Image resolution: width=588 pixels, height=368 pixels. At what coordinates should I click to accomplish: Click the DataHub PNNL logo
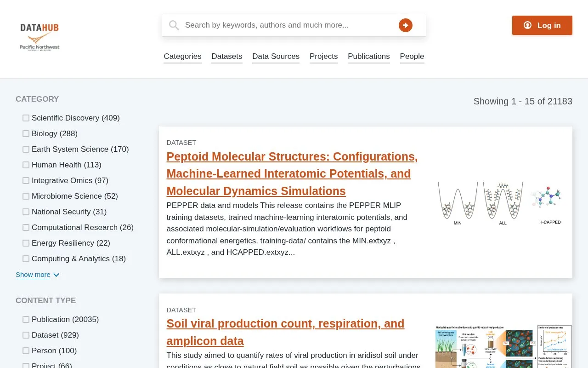[x=40, y=37]
